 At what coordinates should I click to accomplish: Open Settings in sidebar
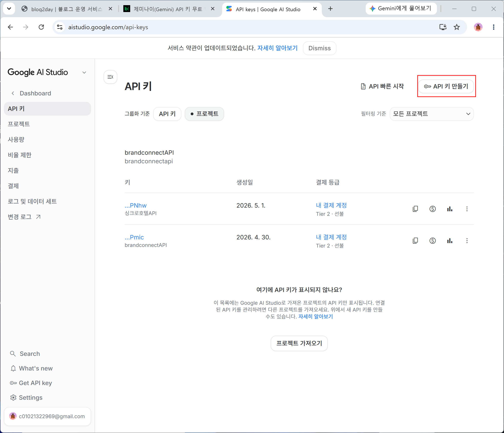tap(26, 397)
